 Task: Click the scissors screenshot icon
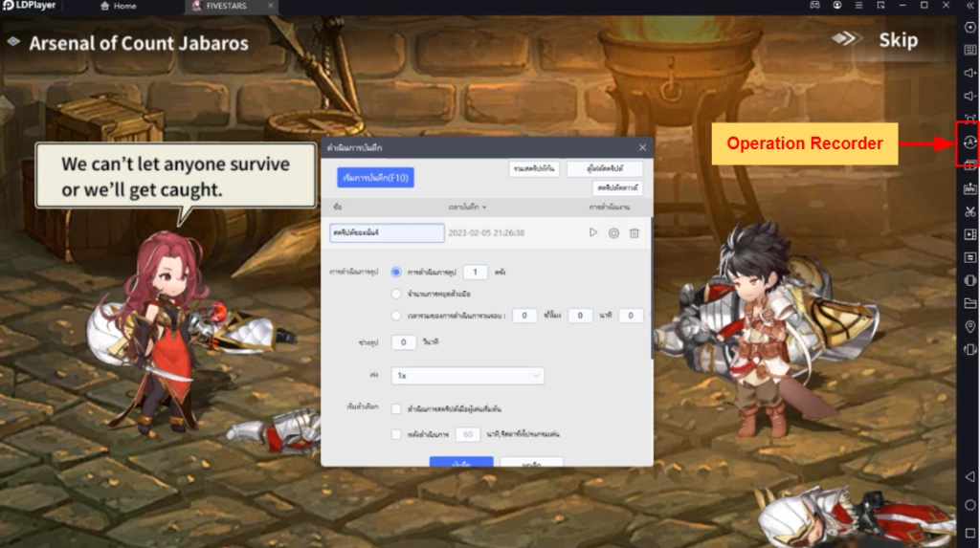(970, 211)
